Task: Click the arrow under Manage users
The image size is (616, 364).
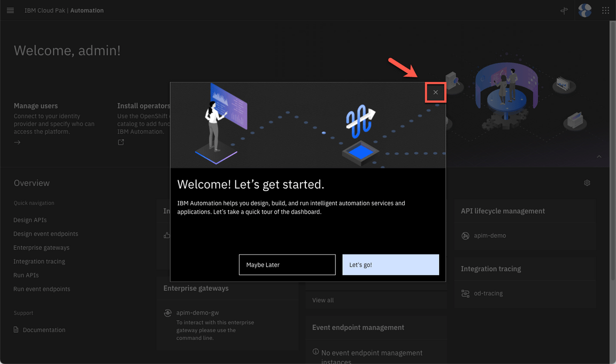Action: click(17, 143)
